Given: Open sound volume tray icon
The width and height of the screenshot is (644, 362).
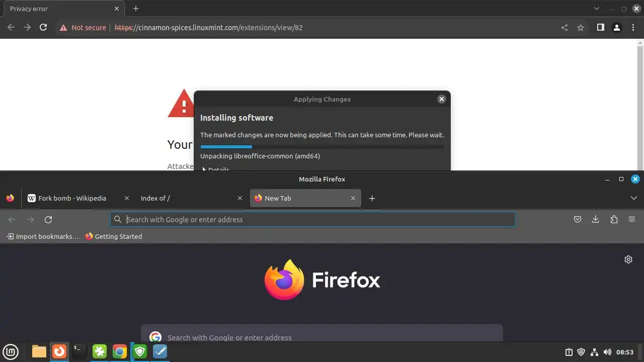Looking at the screenshot, I should point(607,352).
